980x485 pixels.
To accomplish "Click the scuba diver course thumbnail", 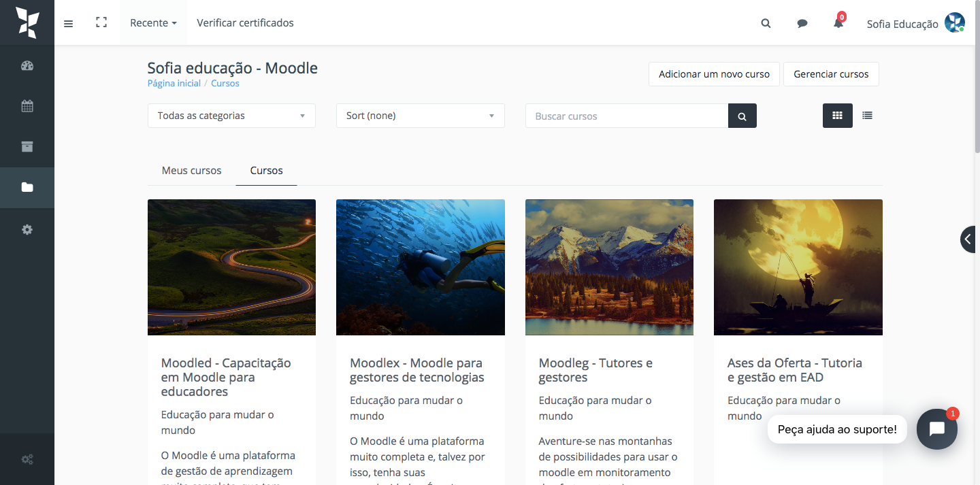I will pyautogui.click(x=421, y=267).
